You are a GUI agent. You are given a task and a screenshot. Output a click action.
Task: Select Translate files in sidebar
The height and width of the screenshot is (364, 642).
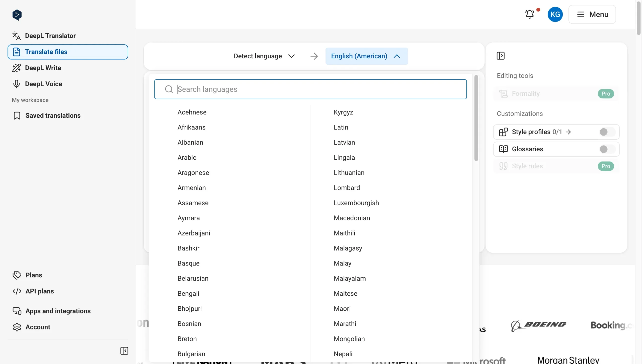click(68, 52)
